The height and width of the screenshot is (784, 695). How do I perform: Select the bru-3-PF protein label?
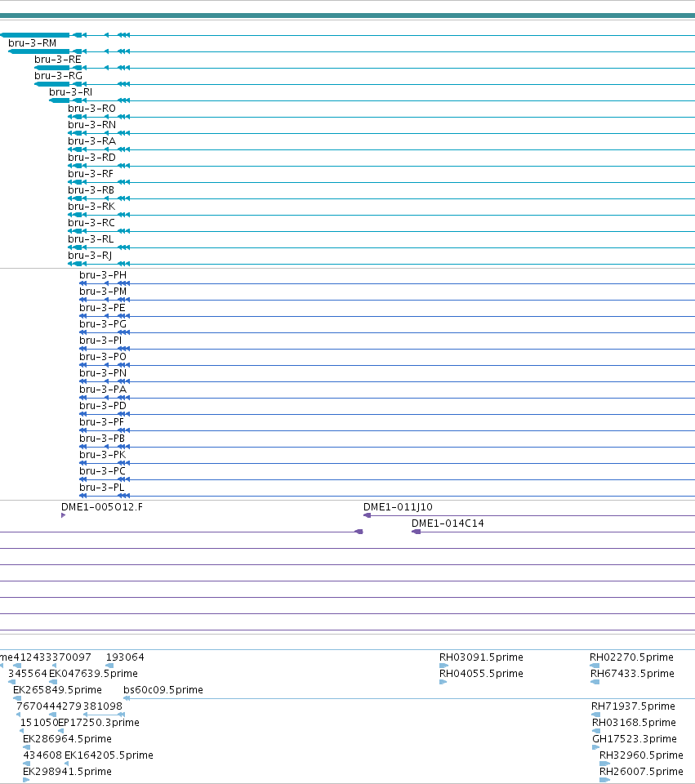(x=101, y=422)
